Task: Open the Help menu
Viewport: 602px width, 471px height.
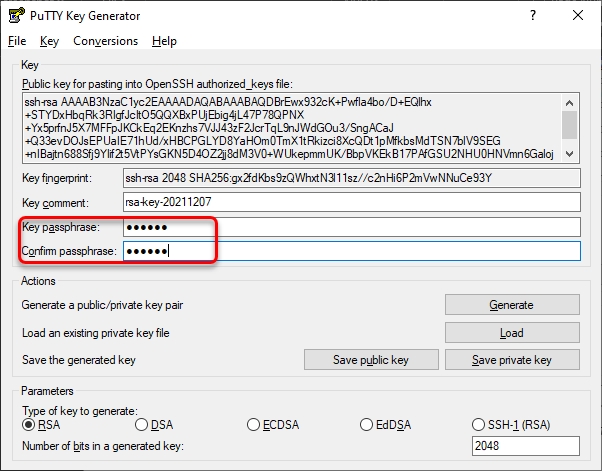Action: pos(164,41)
